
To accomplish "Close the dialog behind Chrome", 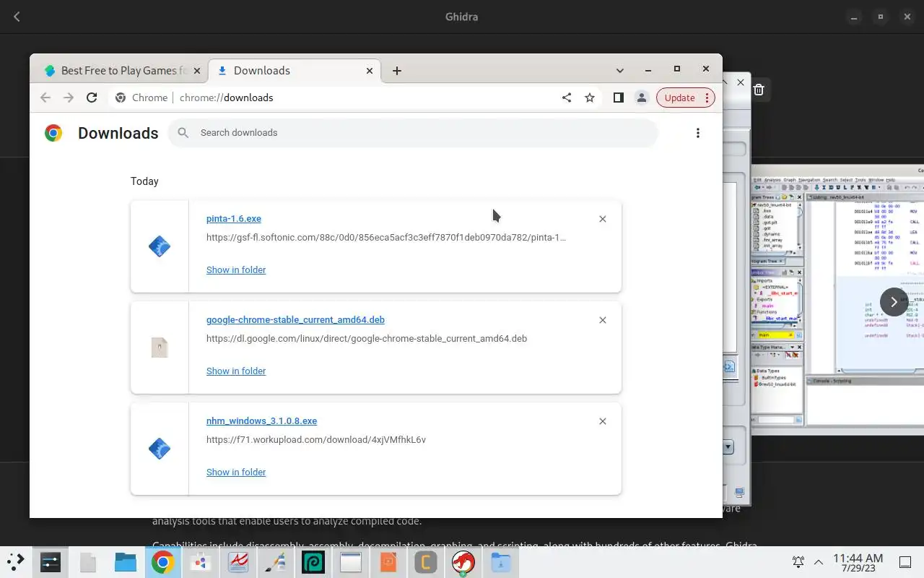I will click(x=741, y=82).
